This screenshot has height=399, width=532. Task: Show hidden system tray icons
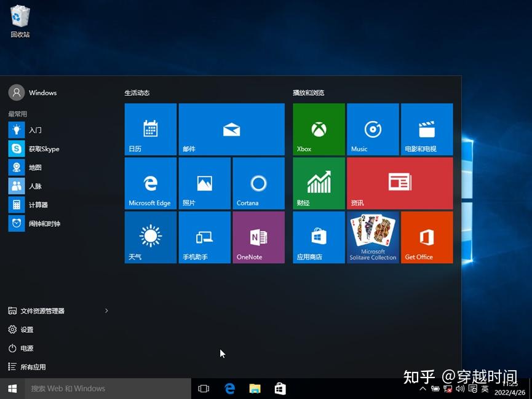(423, 389)
